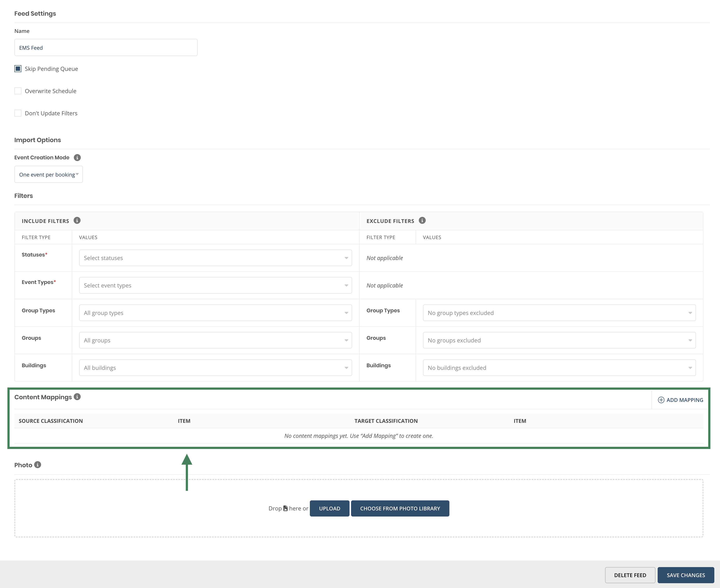This screenshot has width=720, height=588.
Task: Expand the All groups include dropdown
Action: click(215, 340)
